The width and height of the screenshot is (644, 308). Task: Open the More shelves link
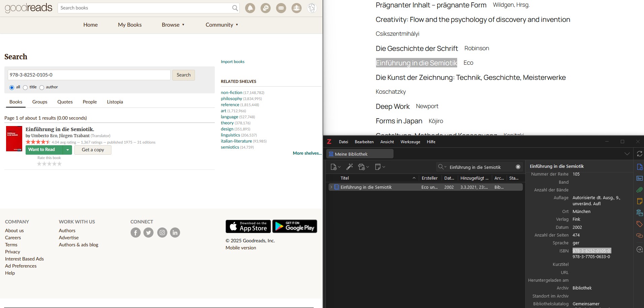(x=307, y=153)
